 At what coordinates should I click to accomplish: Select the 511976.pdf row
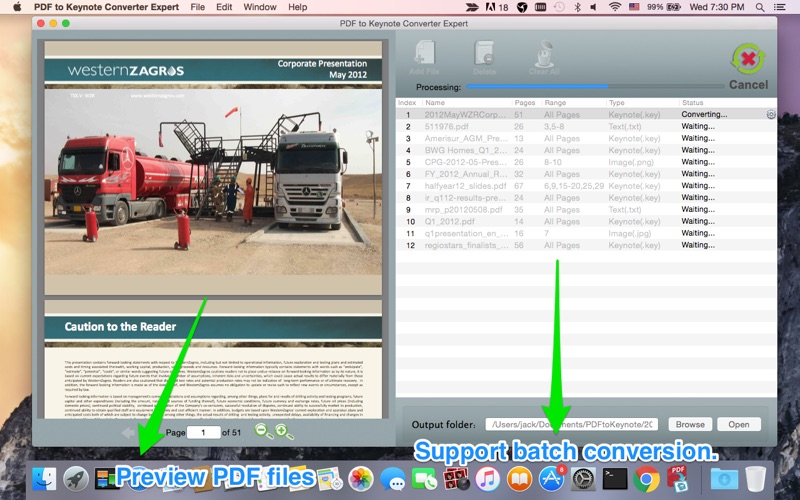point(586,127)
